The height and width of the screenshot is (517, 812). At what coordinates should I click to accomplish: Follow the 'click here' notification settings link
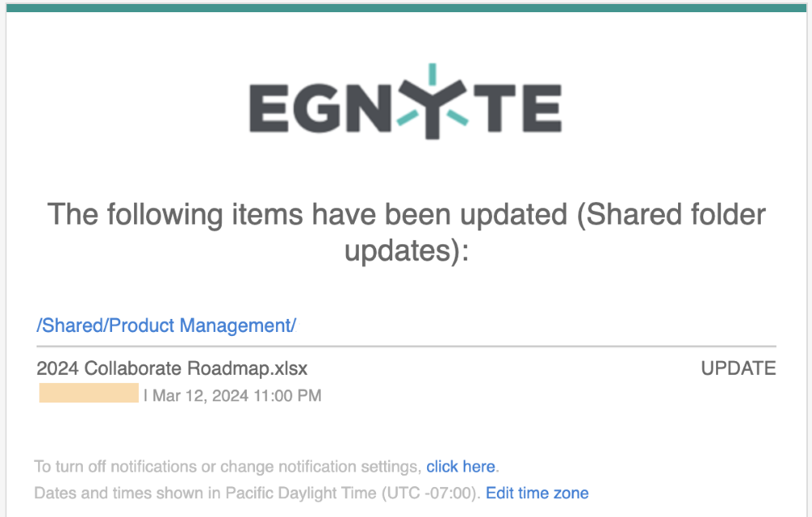(461, 467)
